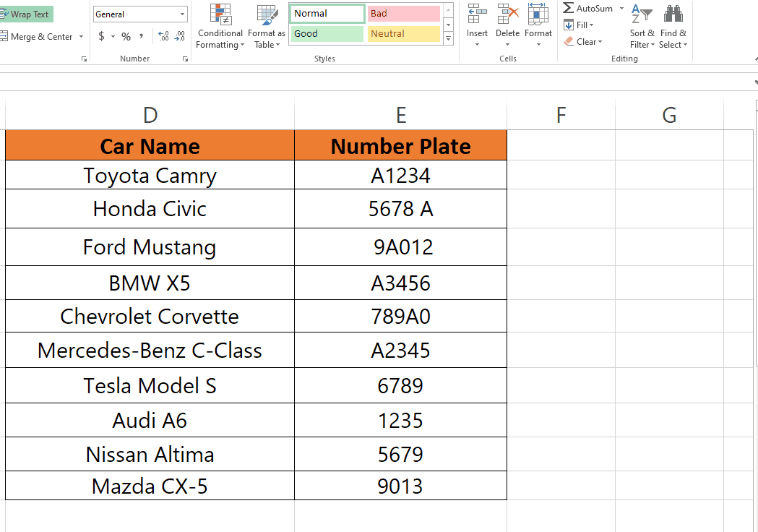This screenshot has width=758, height=532.
Task: Select the Toyota Camry cell
Action: pyautogui.click(x=150, y=175)
